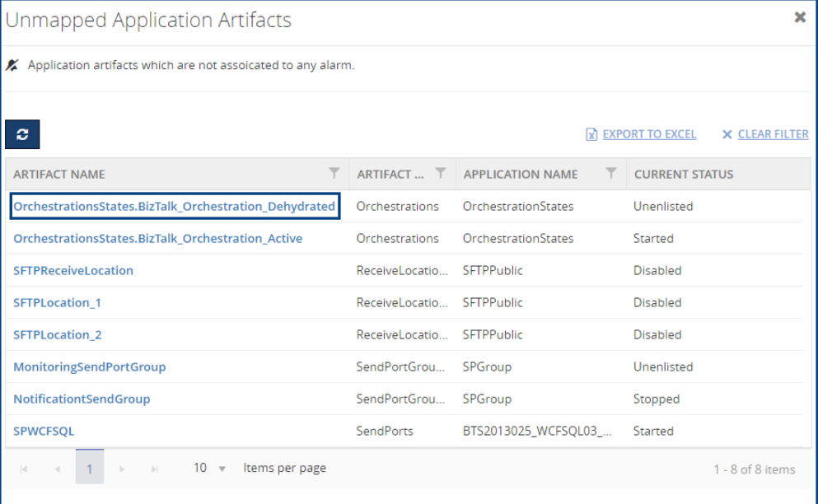Click OrchestrationStates in the Orchestration_Active row

click(518, 239)
